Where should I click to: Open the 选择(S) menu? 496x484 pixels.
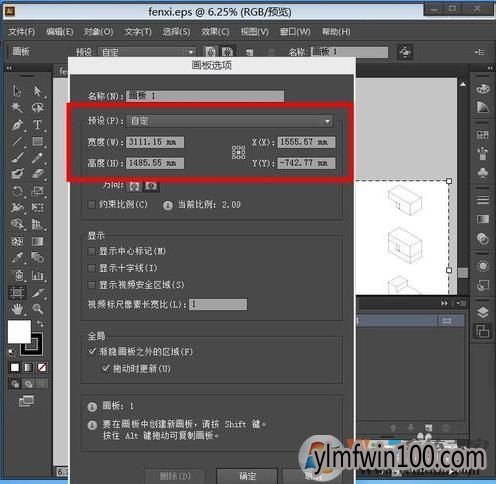176,32
